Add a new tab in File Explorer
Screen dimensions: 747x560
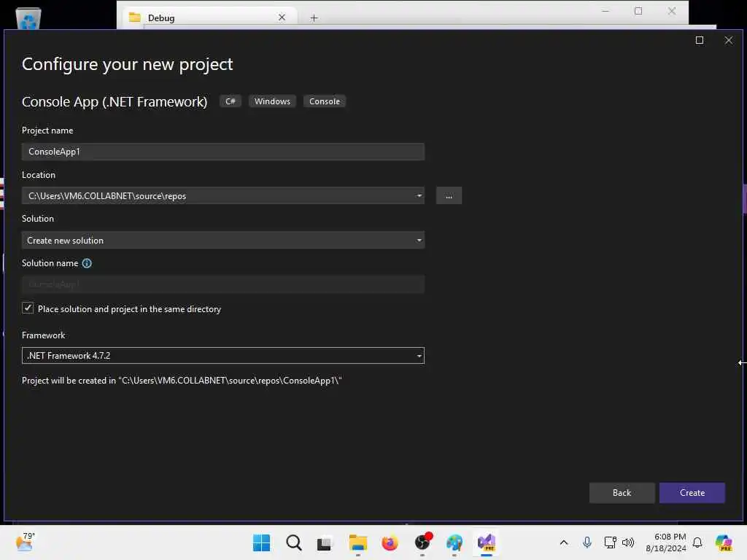[314, 18]
